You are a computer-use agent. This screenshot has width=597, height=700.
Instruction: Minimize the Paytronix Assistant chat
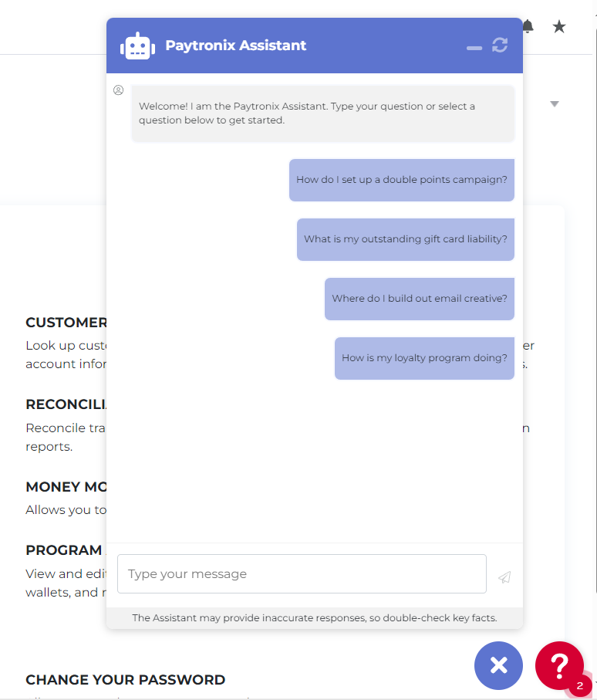coord(474,48)
